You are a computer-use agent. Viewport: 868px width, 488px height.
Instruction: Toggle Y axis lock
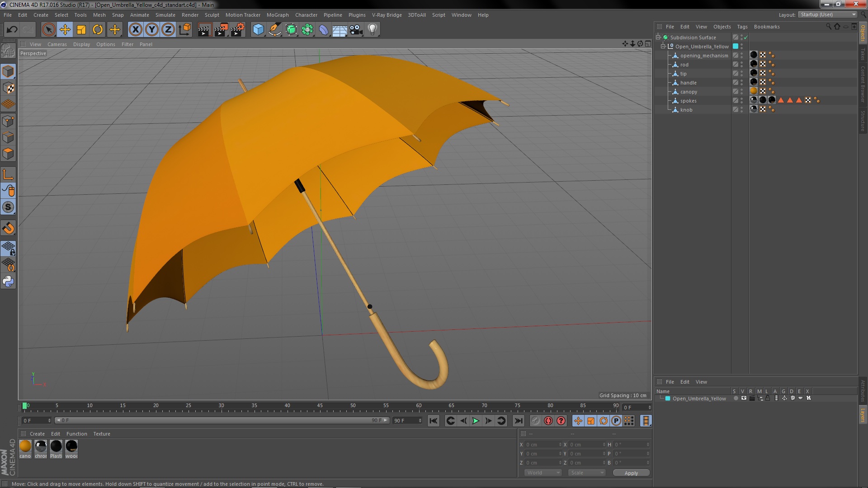(152, 30)
